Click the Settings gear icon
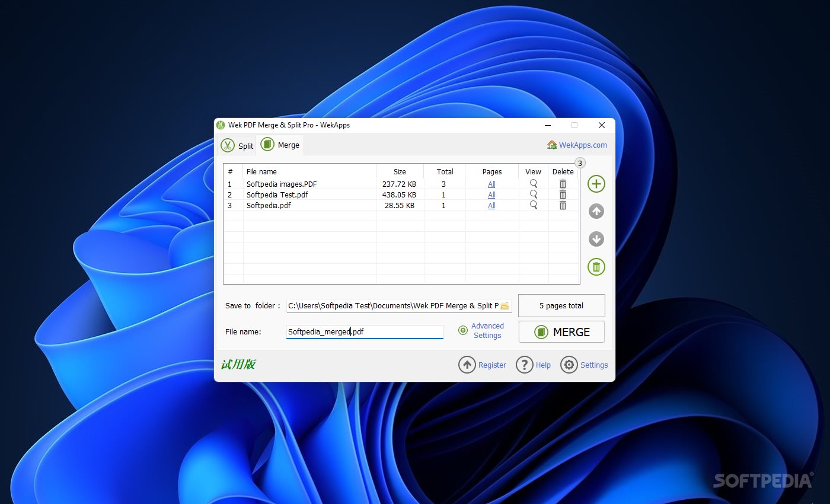The image size is (830, 504). coord(569,365)
